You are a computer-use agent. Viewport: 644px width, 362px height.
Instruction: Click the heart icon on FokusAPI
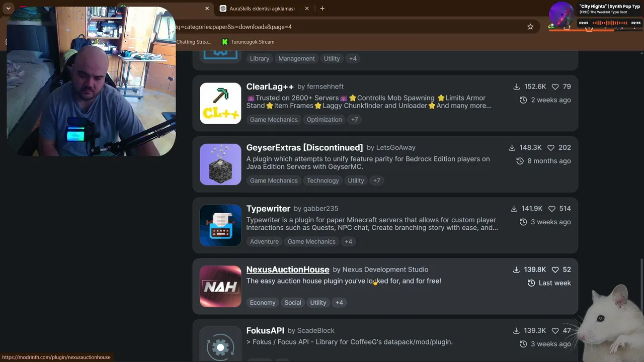tap(555, 331)
